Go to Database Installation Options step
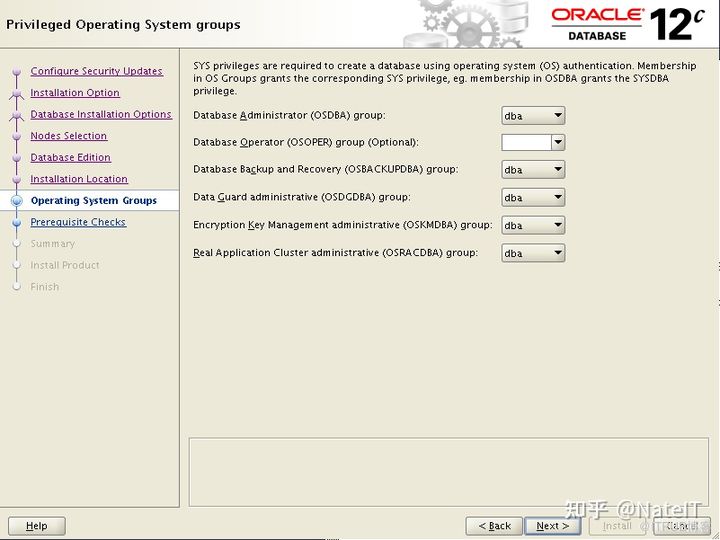 (x=101, y=114)
